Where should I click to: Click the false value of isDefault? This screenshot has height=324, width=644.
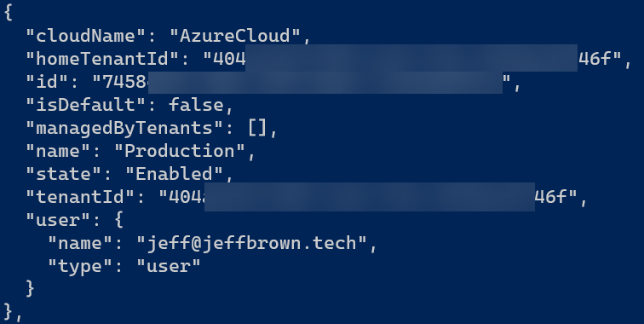196,105
